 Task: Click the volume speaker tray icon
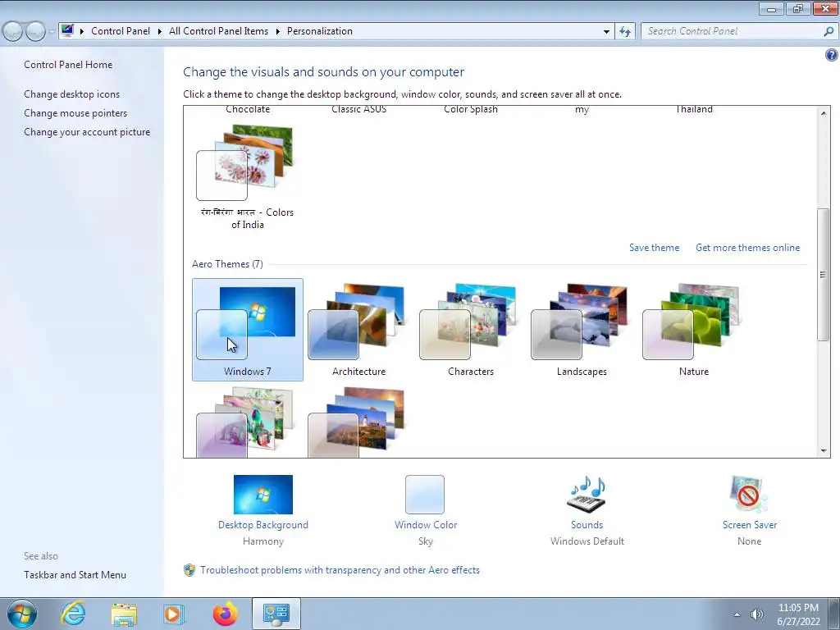click(x=756, y=614)
